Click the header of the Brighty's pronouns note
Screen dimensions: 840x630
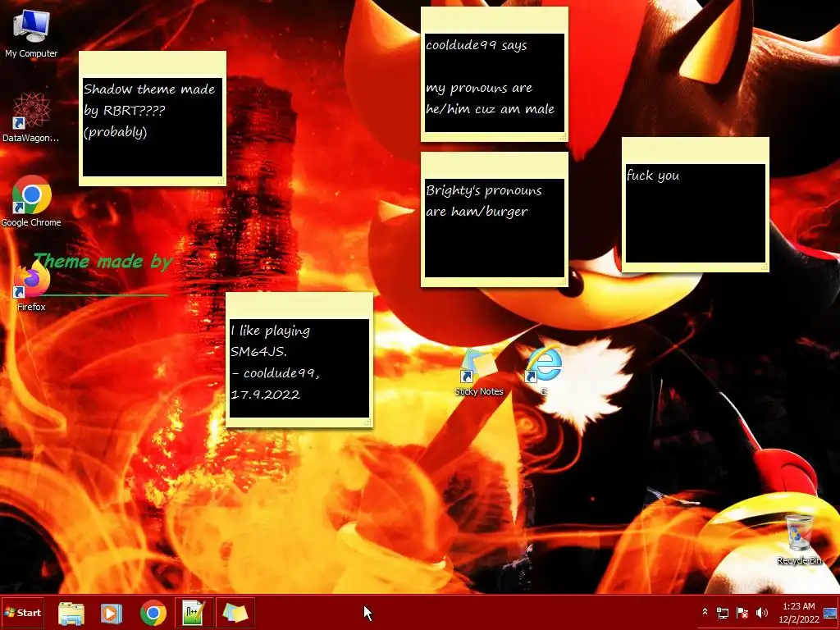(494, 166)
